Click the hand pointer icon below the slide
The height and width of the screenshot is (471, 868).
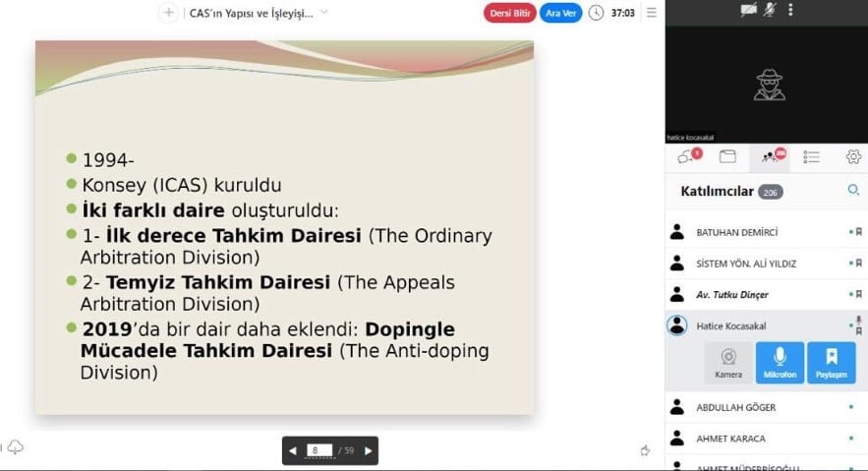645,450
